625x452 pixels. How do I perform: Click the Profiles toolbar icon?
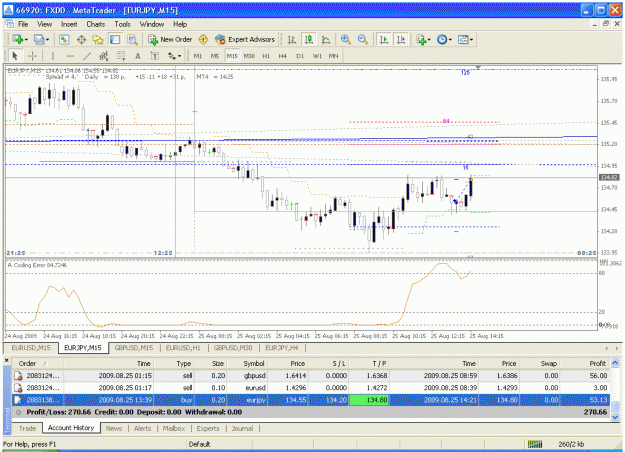tap(39, 39)
